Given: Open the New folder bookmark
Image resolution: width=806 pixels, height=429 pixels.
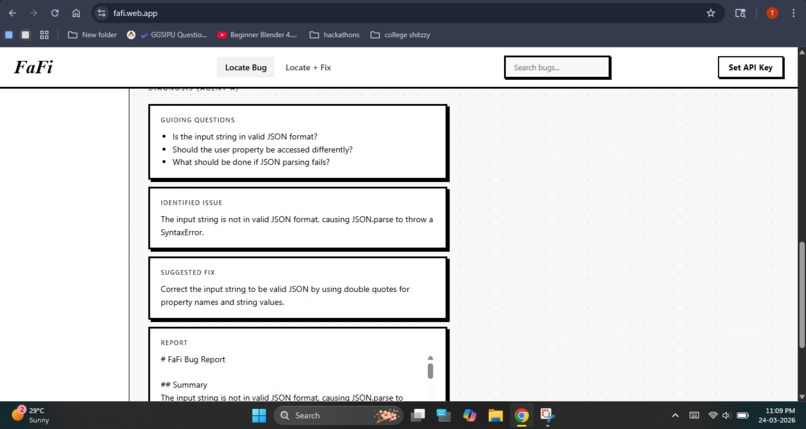Looking at the screenshot, I should (93, 35).
